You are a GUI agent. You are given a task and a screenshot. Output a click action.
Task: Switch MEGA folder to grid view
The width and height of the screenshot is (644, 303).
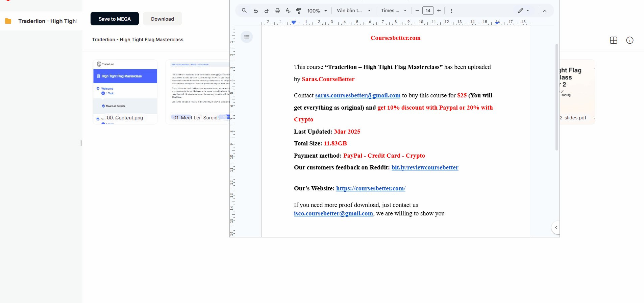tap(614, 40)
